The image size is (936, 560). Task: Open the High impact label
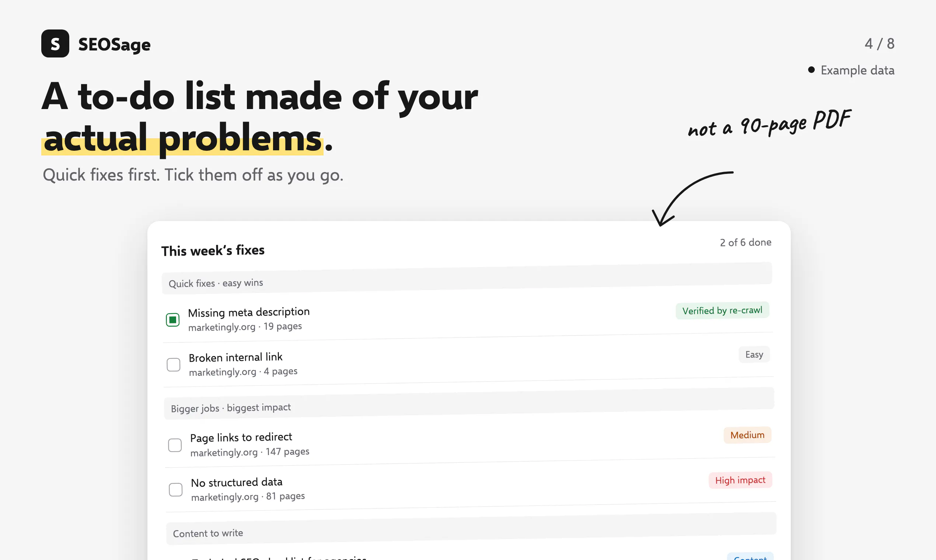(740, 480)
